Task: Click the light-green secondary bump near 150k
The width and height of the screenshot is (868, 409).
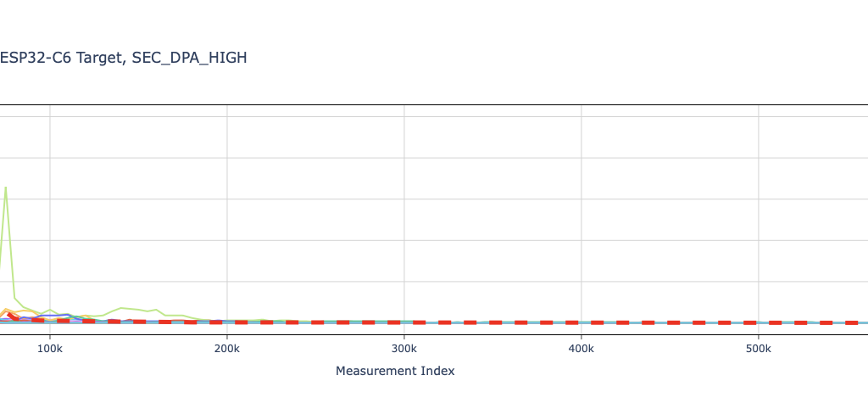Action: click(123, 308)
